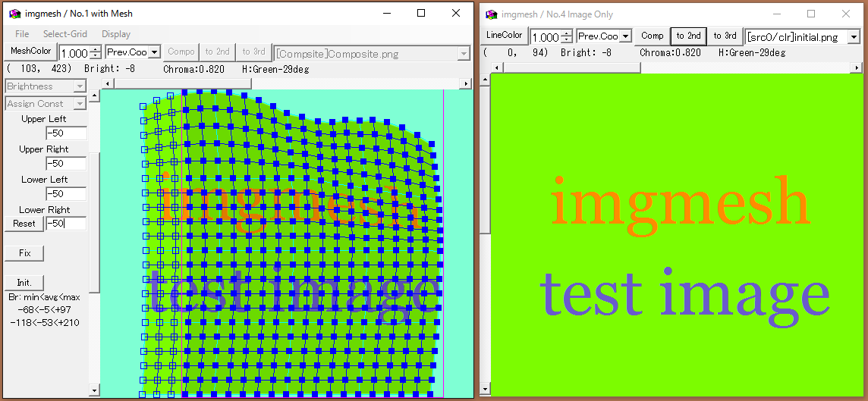Click the zoom spinner up arrow in the Mesh window

(95, 49)
